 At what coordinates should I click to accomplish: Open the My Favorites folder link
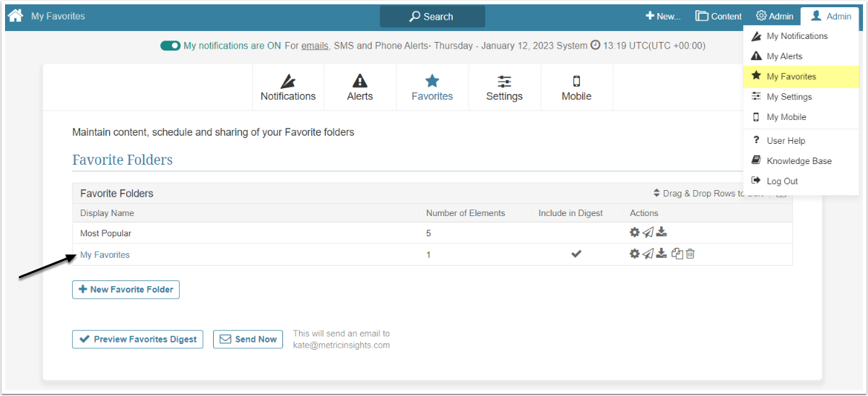pyautogui.click(x=105, y=254)
